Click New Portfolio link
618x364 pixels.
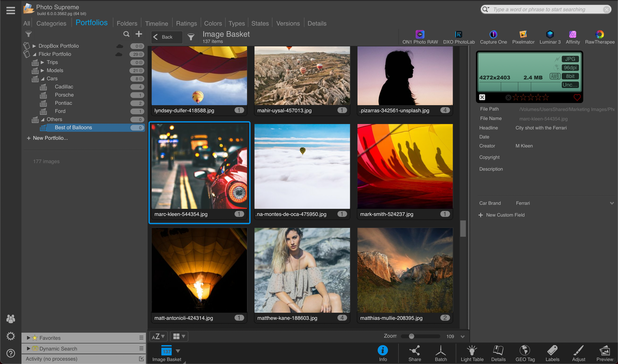coord(50,138)
